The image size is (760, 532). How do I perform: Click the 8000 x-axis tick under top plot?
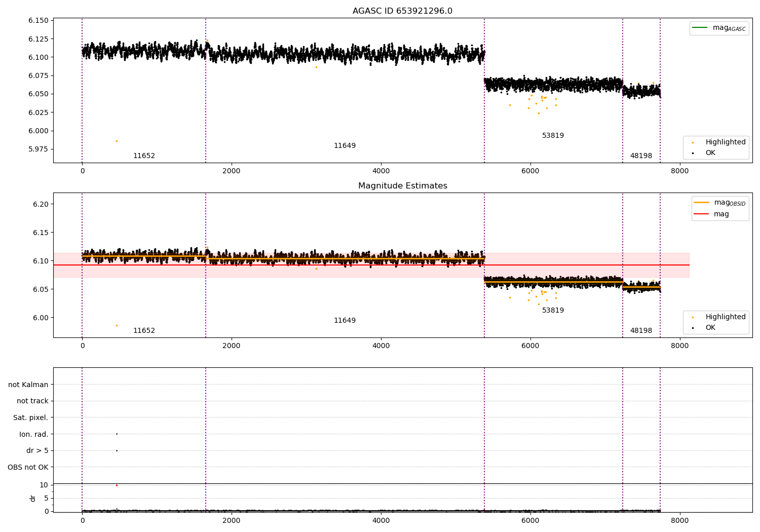[x=679, y=171]
